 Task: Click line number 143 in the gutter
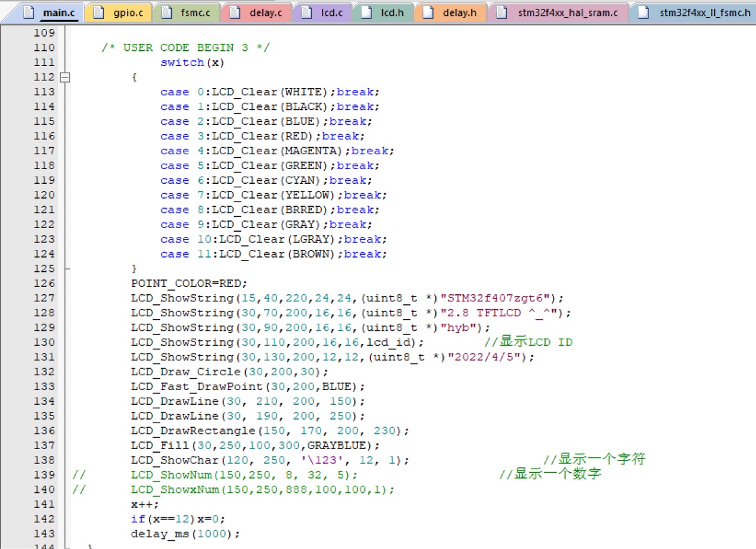45,534
